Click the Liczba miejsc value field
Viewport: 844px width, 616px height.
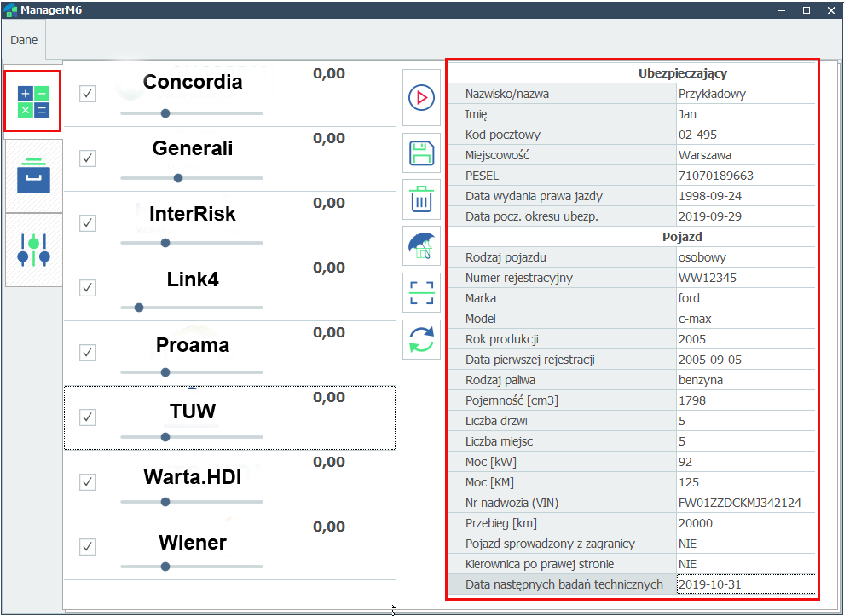coord(745,441)
